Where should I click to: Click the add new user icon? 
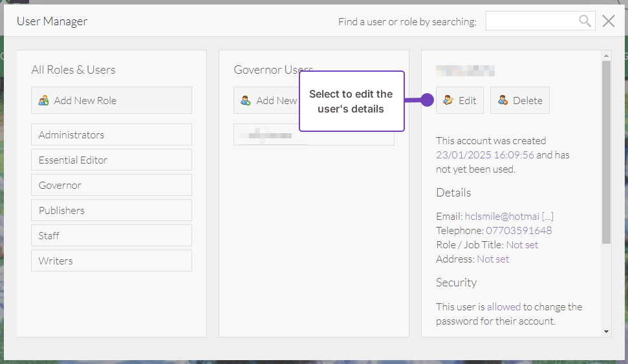pyautogui.click(x=246, y=101)
